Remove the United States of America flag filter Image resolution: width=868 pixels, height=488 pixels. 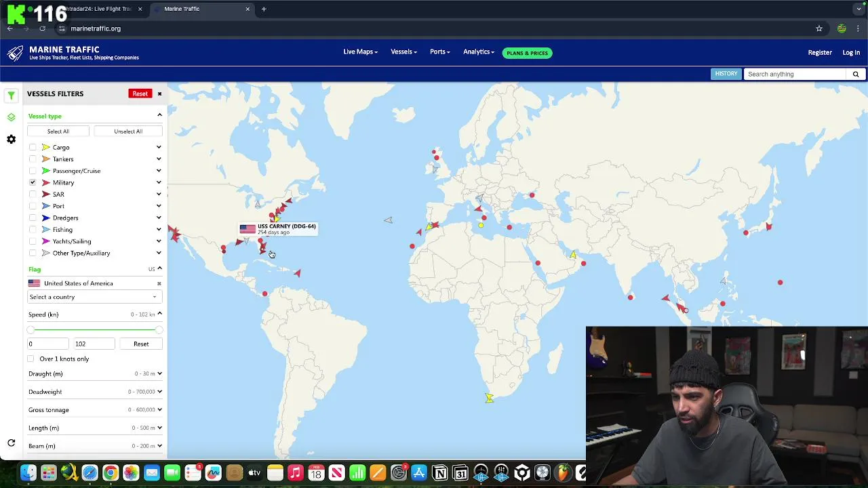pos(159,283)
